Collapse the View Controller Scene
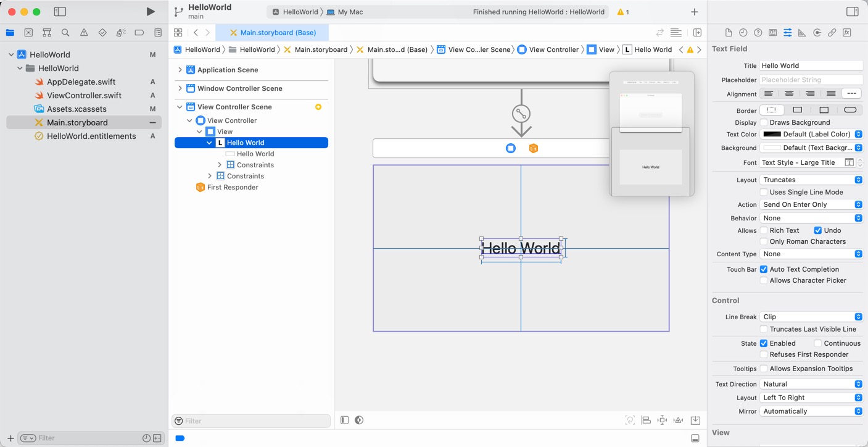The width and height of the screenshot is (868, 447). [x=180, y=107]
